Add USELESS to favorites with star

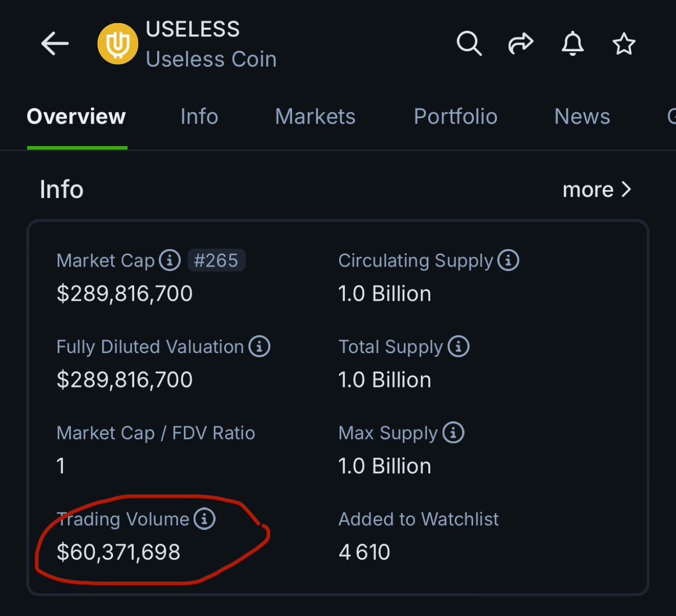pos(624,43)
